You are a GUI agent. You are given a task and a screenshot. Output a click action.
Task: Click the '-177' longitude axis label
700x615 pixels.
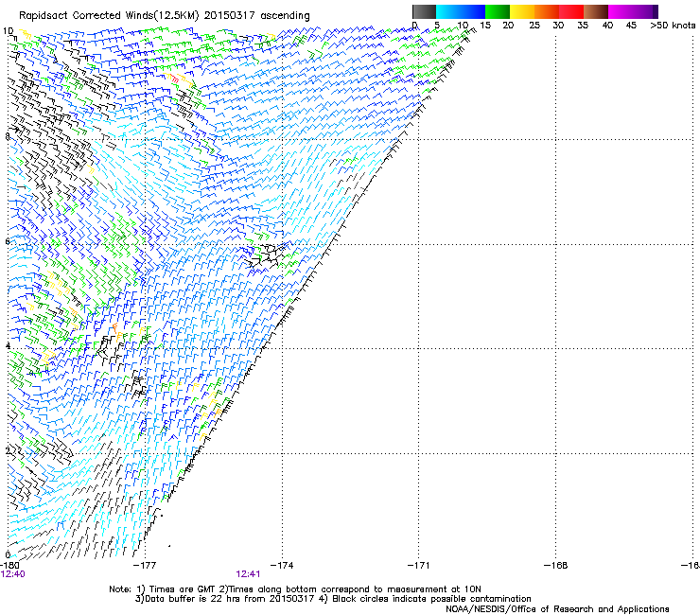(145, 566)
